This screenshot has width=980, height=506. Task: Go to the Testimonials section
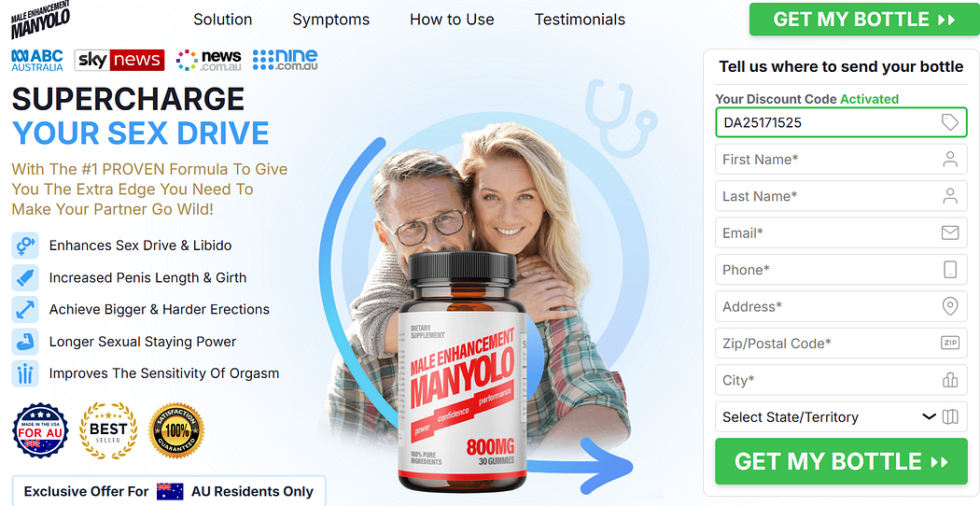(x=580, y=20)
